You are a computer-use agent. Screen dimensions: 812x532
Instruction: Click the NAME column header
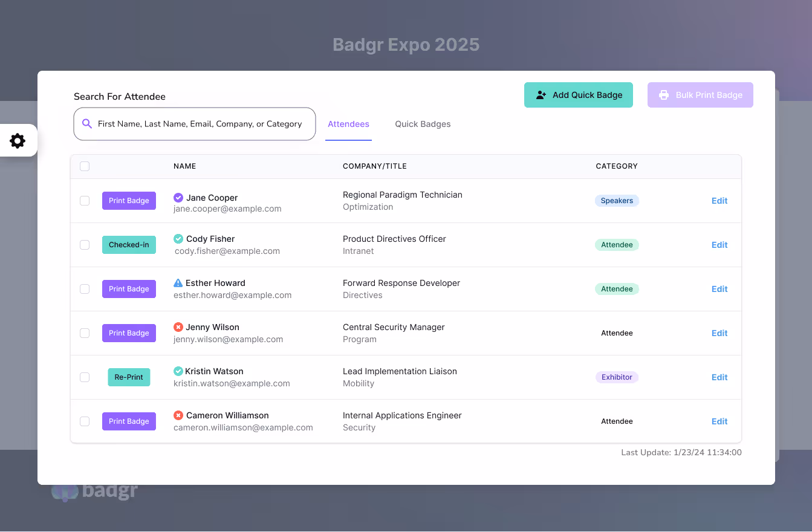[x=184, y=166]
